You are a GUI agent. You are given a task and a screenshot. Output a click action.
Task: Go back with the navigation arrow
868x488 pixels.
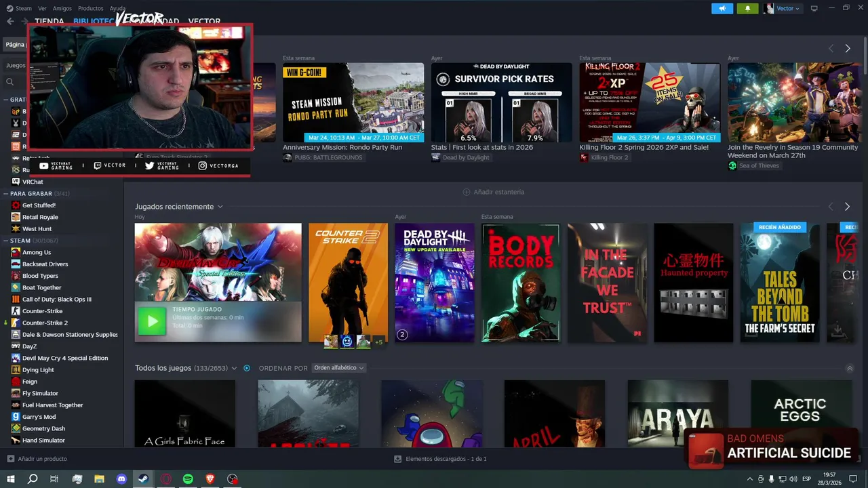[x=10, y=21]
